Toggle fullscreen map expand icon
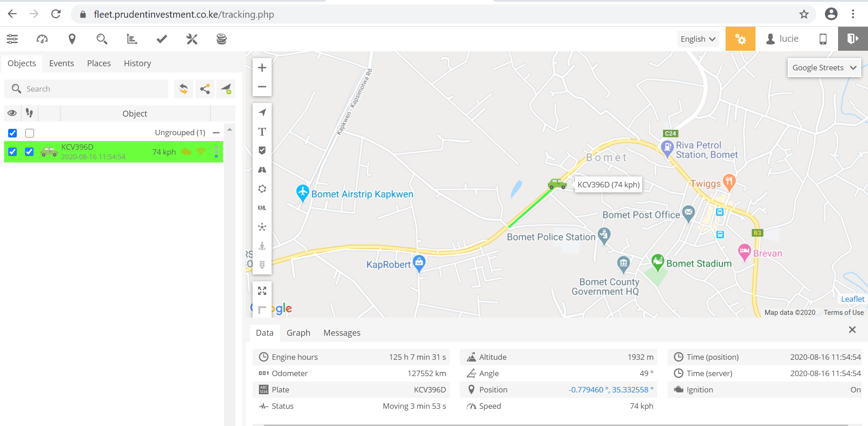 click(x=262, y=291)
